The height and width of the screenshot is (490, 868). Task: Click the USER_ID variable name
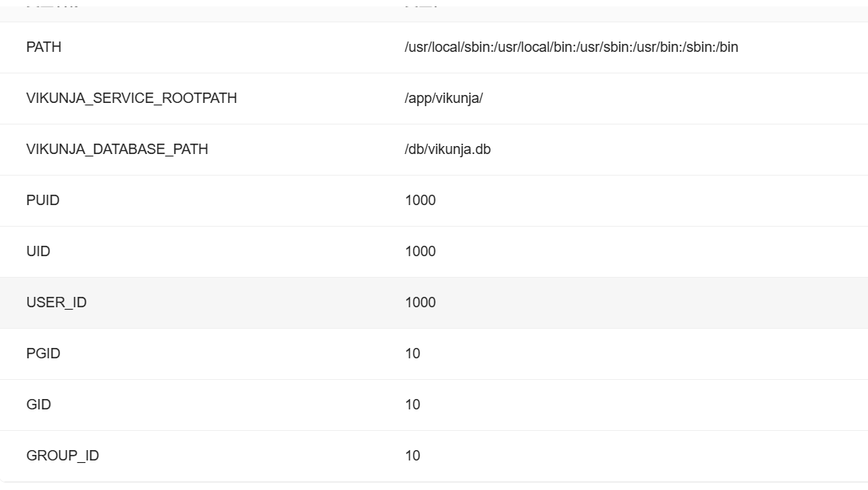pos(57,302)
